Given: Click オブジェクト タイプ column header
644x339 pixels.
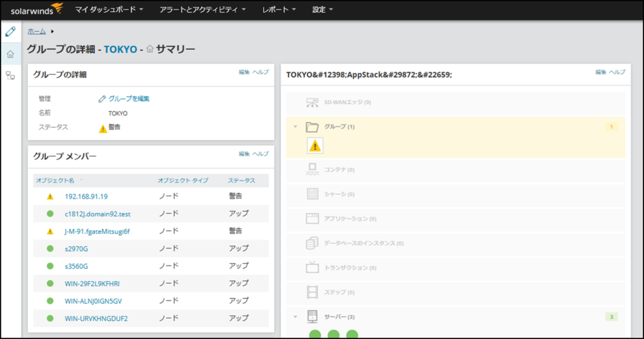Looking at the screenshot, I should click(x=183, y=181).
